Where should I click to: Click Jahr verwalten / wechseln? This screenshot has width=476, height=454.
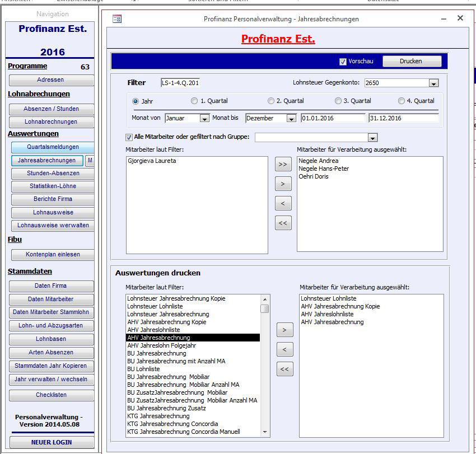pos(52,380)
